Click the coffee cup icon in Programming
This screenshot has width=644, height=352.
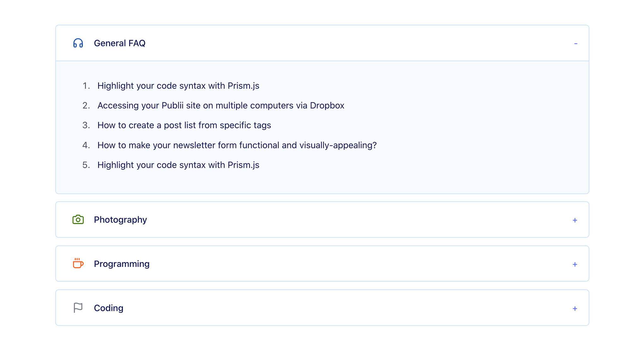pos(77,263)
